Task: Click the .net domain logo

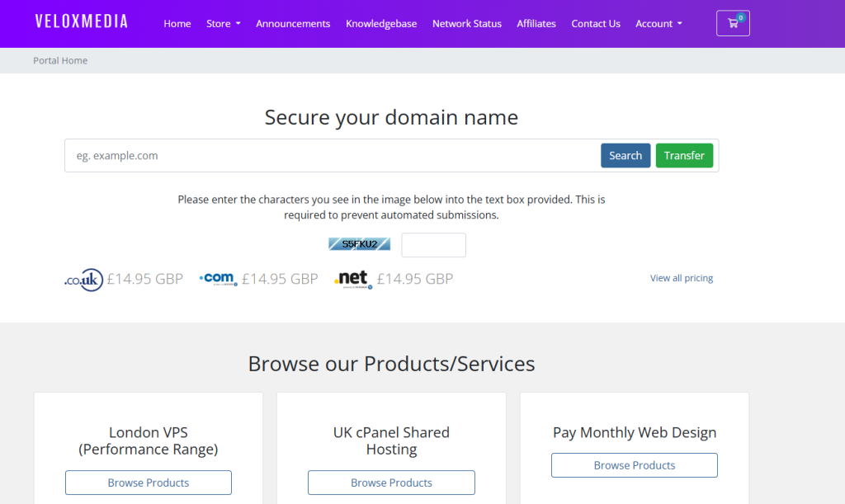Action: [x=353, y=280]
